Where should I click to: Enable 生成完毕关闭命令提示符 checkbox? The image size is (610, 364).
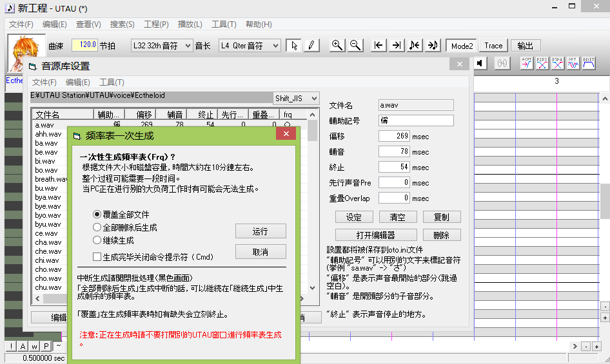point(153,256)
